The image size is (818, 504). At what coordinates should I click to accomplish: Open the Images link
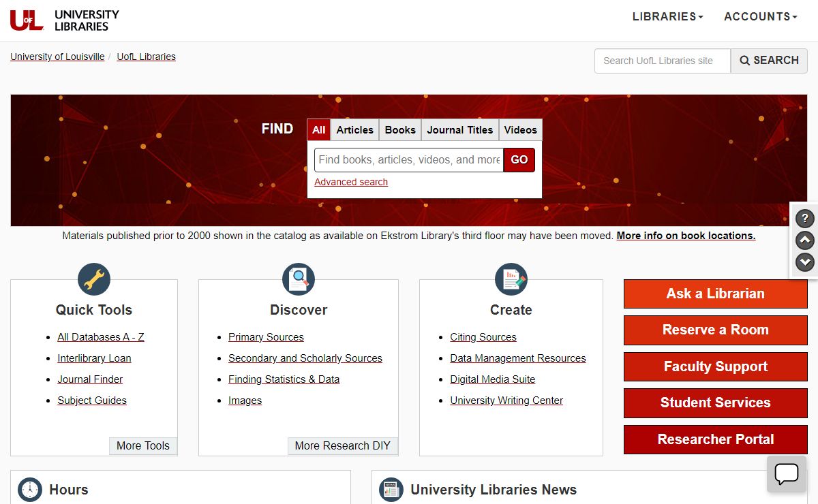tap(245, 400)
